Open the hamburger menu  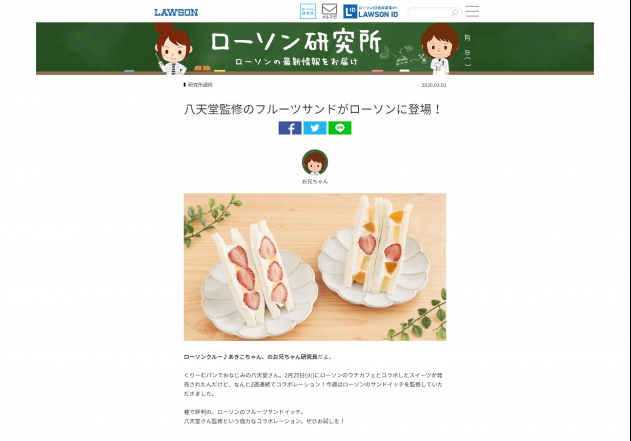472,11
